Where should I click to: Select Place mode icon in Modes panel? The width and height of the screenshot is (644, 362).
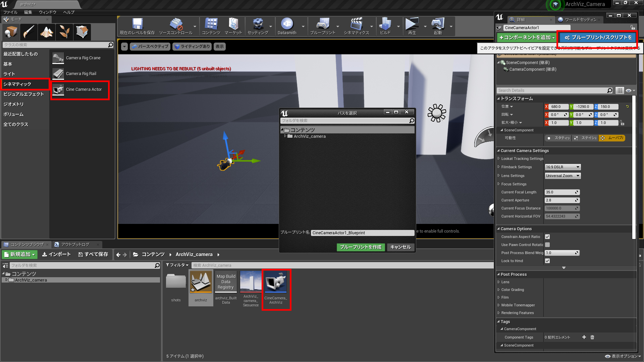click(11, 32)
